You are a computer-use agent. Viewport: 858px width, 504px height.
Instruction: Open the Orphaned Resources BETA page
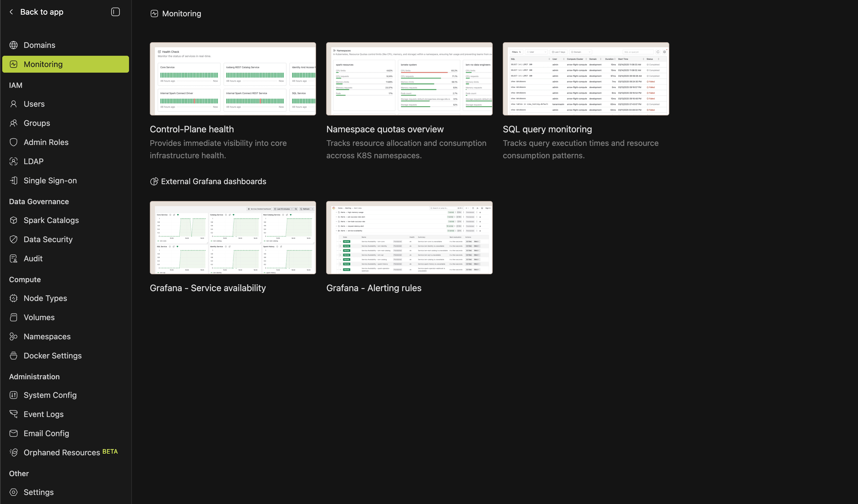(x=61, y=452)
